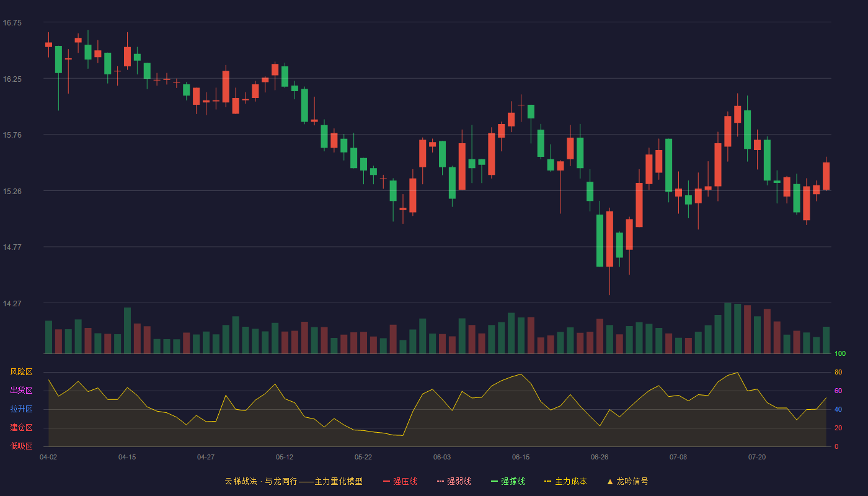Click the 06-15 date label
This screenshot has width=868, height=496.
[521, 457]
